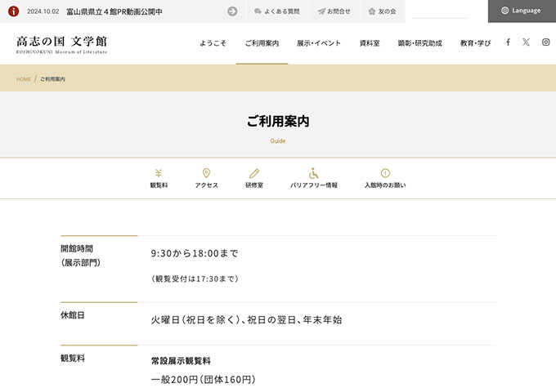Click the red information icon in news bar
The image size is (556, 392).
point(13,11)
